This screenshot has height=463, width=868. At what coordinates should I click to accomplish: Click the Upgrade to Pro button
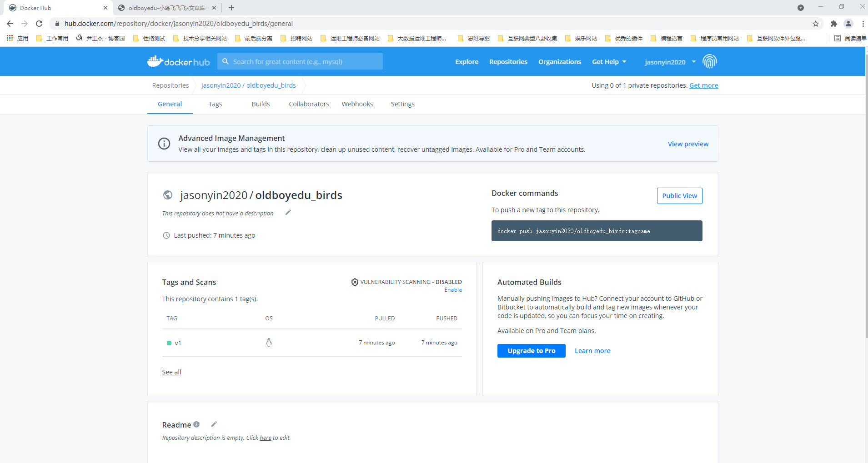[531, 351]
